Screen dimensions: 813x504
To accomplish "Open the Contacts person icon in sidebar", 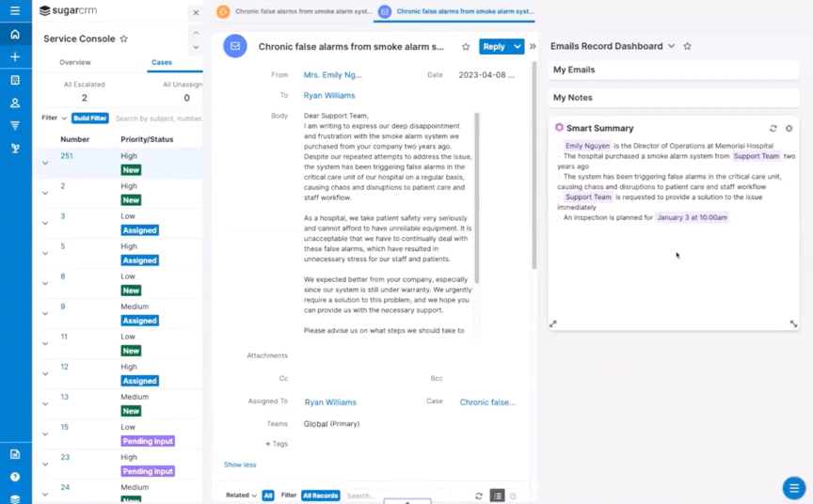I will pos(15,102).
